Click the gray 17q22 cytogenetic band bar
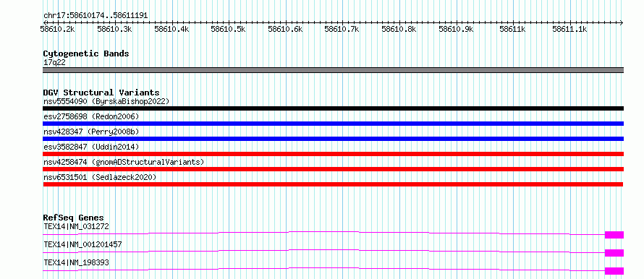The image size is (644, 279). [334, 70]
